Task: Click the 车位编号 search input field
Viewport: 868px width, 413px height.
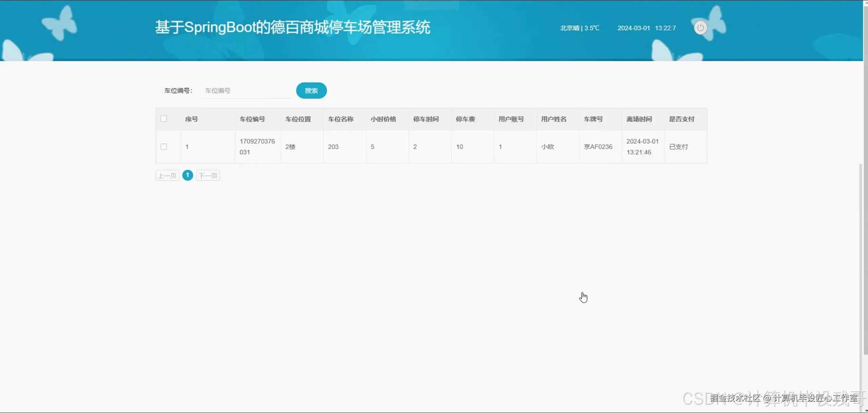Action: tap(246, 90)
